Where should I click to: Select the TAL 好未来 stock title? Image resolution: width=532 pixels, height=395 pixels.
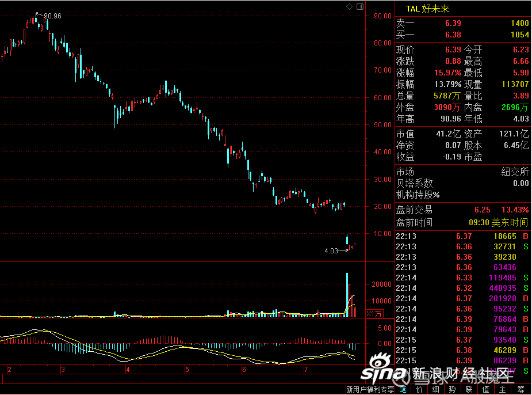click(427, 9)
